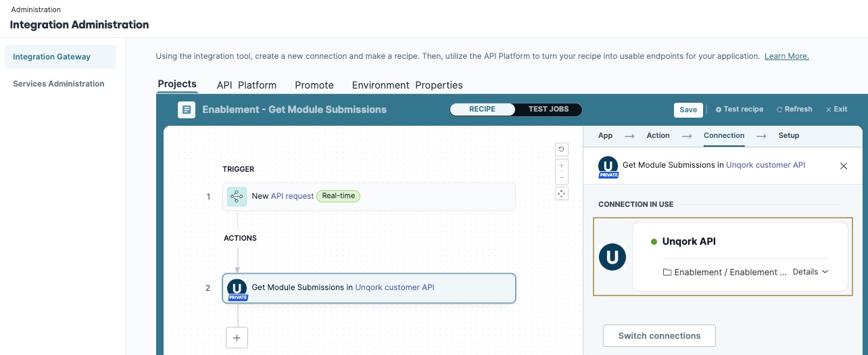Click Test recipe
Viewport: 868px width, 355px height.
pos(740,110)
